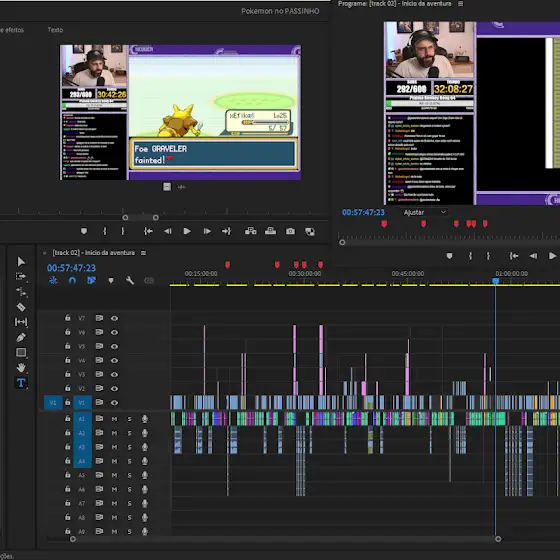Click the source monitor Comparison View button
Viewport: 560px width, 560px height.
point(310,232)
